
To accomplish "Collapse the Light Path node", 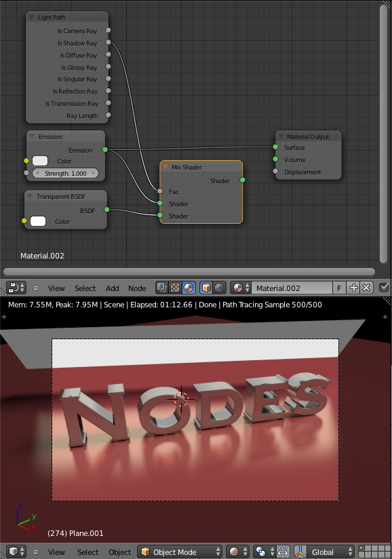I will 31,17.
